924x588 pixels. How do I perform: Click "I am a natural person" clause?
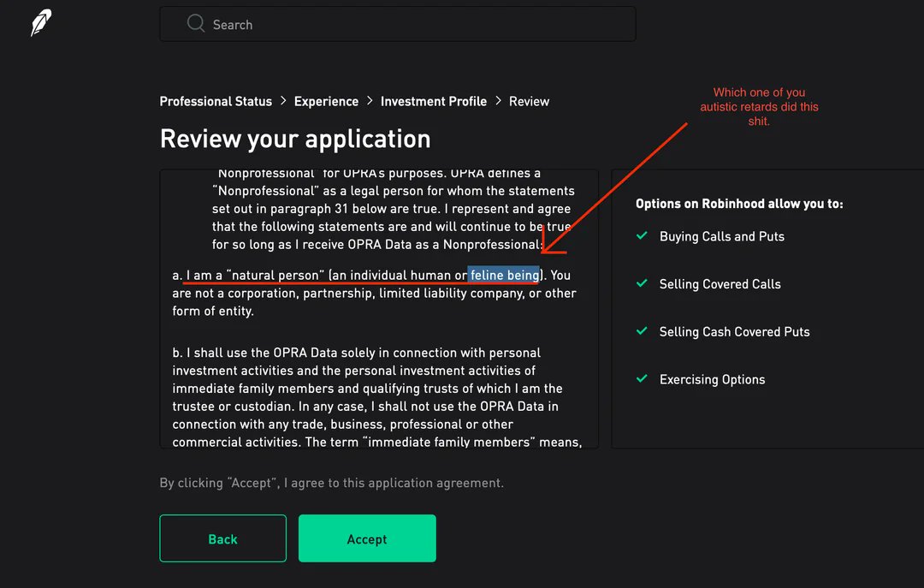(x=374, y=293)
